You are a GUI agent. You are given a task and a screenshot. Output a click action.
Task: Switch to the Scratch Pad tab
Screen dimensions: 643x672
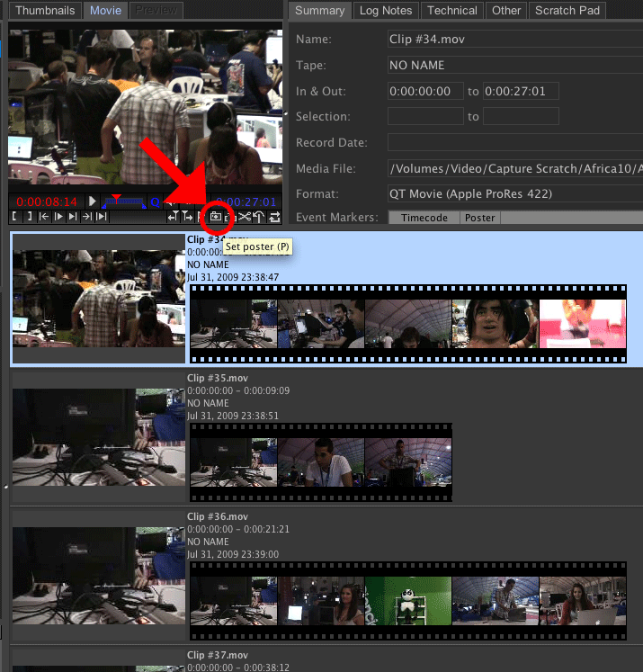tap(567, 11)
